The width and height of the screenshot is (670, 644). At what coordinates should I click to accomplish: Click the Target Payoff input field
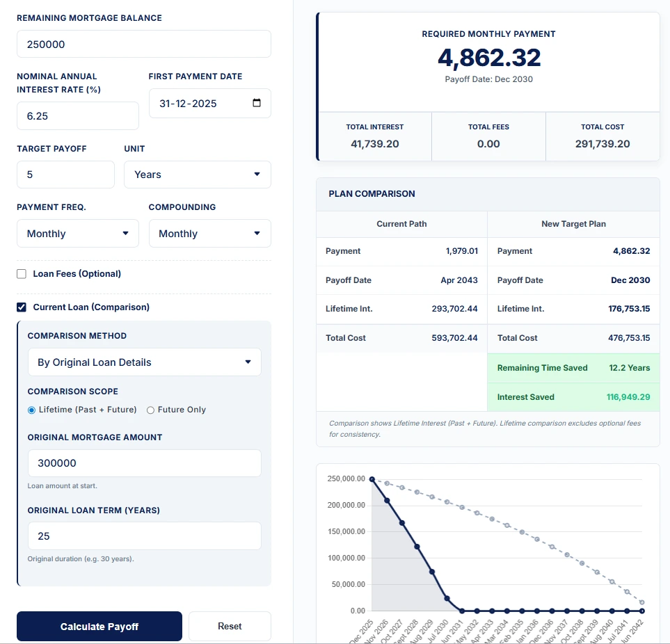65,174
